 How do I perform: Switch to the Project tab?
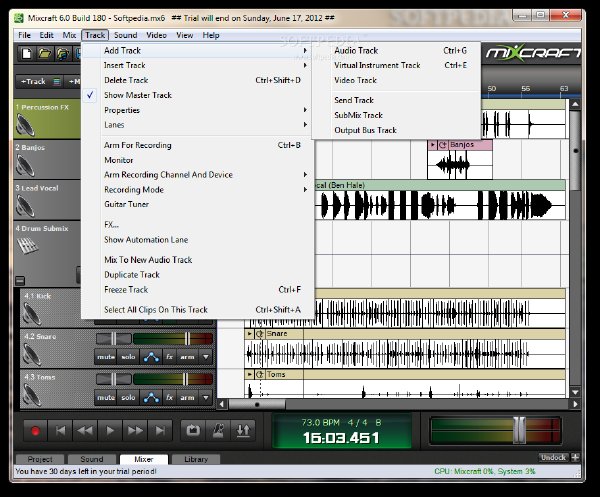click(40, 459)
